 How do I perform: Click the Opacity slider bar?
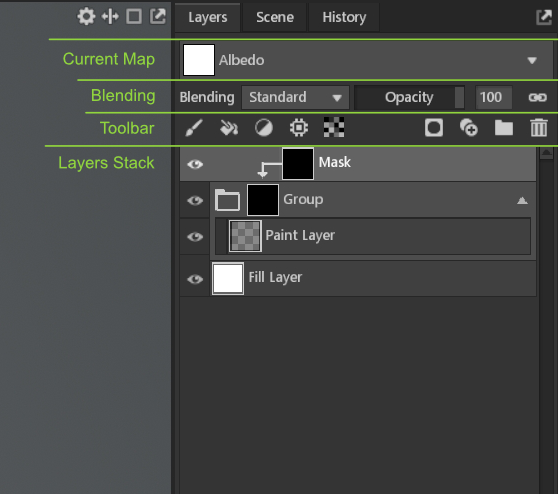click(410, 97)
